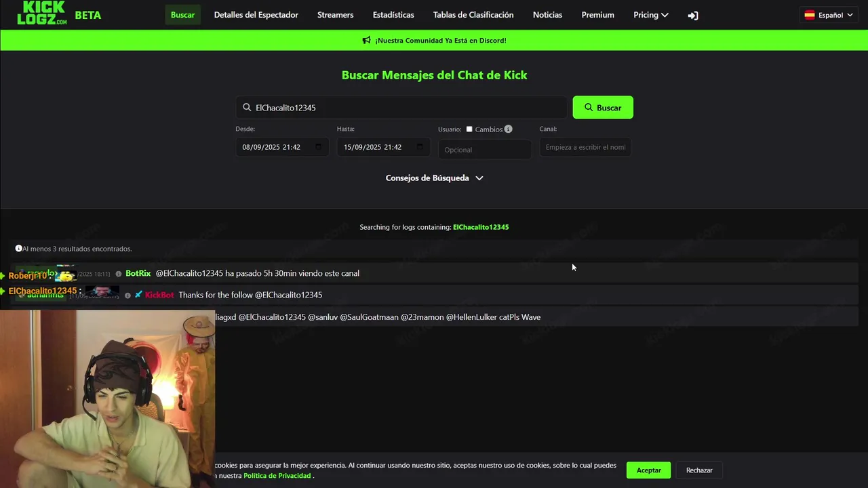Viewport: 868px width, 488px height.
Task: Click the highlighted ElChacalito12345 search term
Action: click(x=481, y=227)
